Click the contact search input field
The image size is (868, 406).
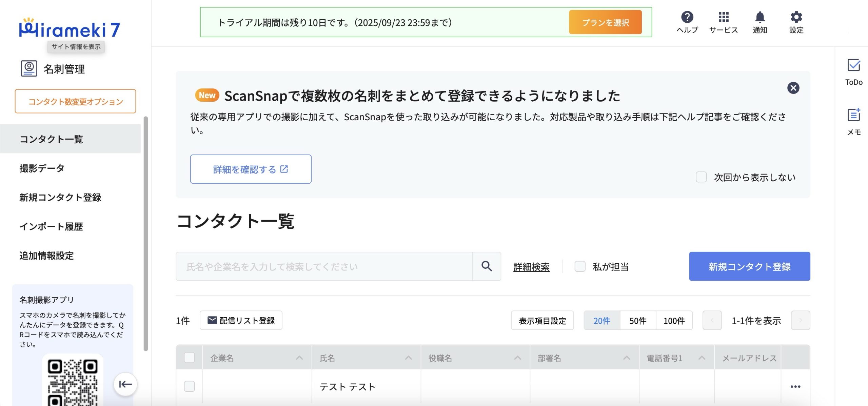pyautogui.click(x=324, y=267)
